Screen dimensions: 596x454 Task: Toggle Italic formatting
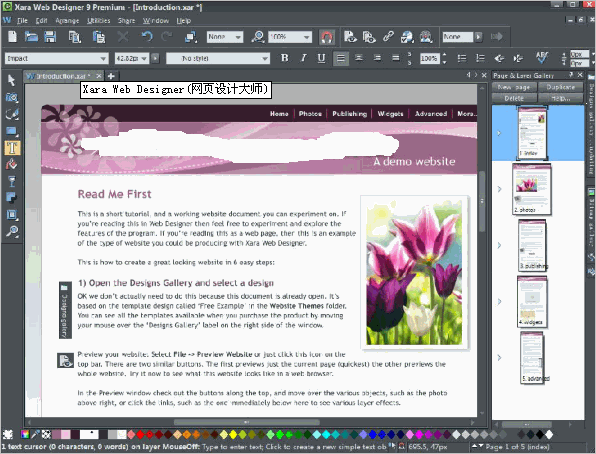pos(303,58)
